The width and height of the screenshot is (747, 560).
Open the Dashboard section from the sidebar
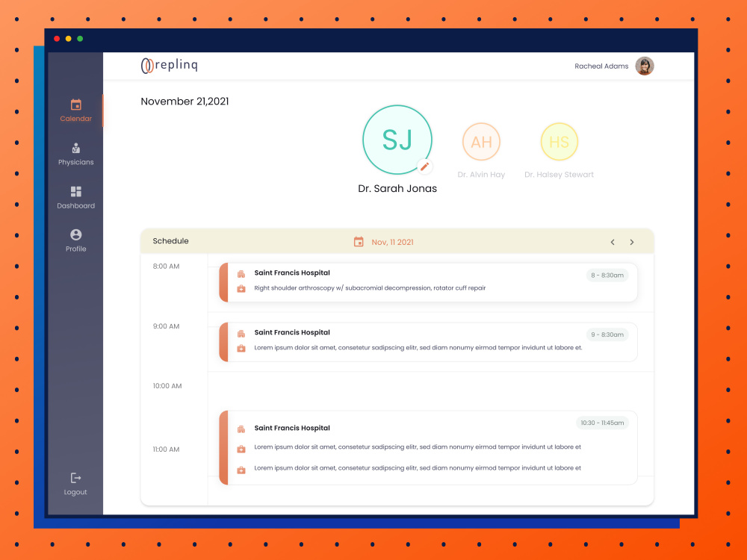click(75, 192)
